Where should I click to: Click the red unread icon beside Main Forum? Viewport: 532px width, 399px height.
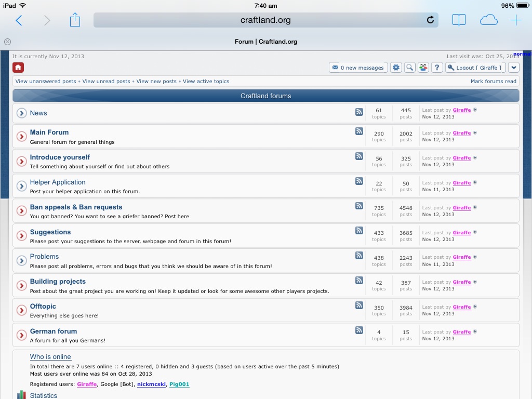tap(21, 137)
